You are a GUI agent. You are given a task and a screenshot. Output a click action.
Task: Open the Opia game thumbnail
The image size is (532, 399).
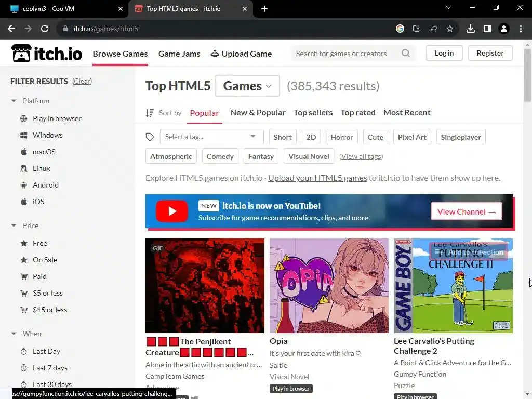pyautogui.click(x=329, y=286)
